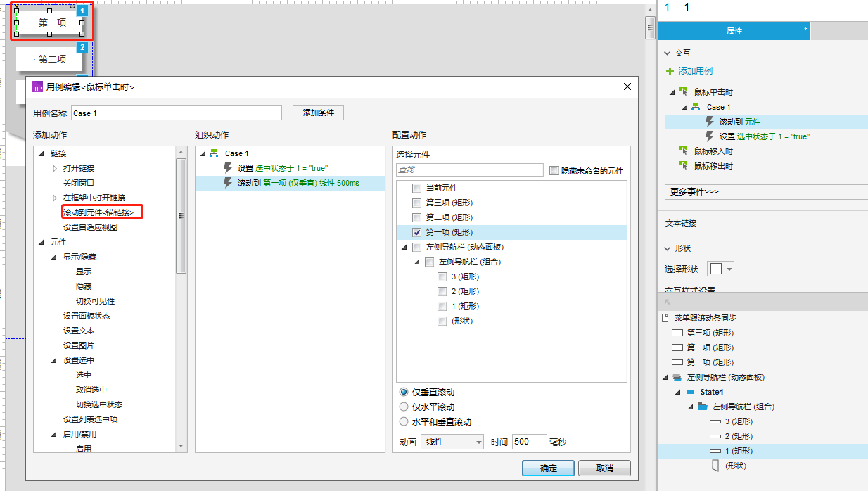The width and height of the screenshot is (868, 491).
Task: Click the green plus icon beside 添加用例
Action: (x=670, y=71)
